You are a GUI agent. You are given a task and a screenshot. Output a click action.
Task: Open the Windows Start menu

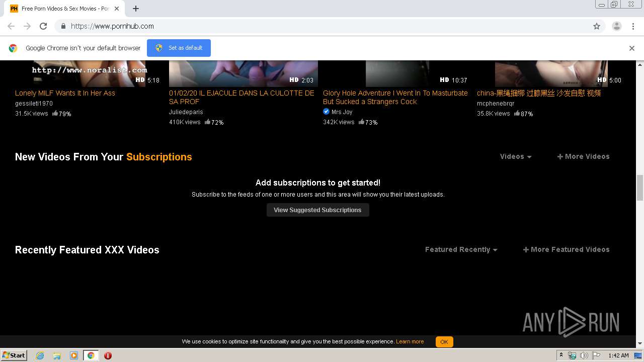click(14, 355)
